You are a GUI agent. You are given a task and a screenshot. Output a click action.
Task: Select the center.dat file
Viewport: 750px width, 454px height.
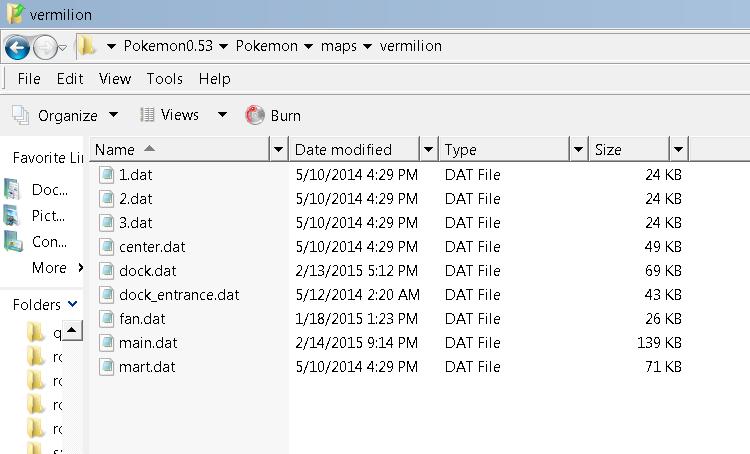(x=151, y=247)
